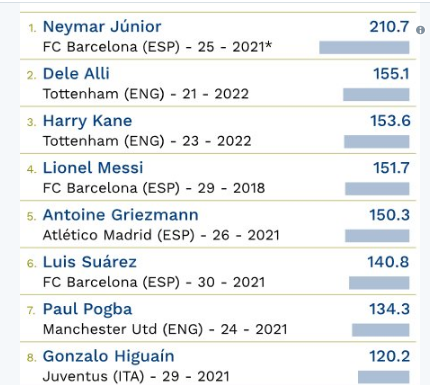Image resolution: width=430 pixels, height=385 pixels.
Task: Open Luis Suárez player link
Action: [x=90, y=262]
